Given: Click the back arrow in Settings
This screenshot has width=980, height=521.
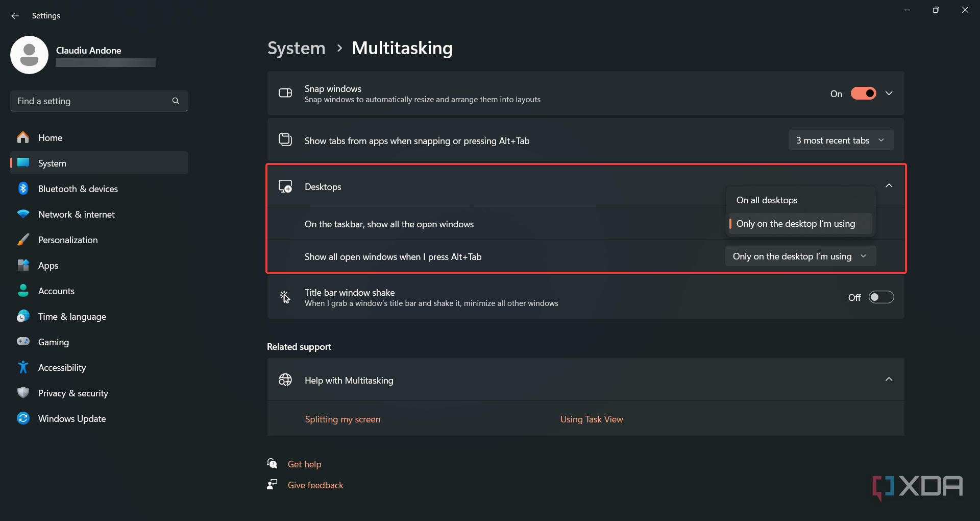Looking at the screenshot, I should click(15, 16).
